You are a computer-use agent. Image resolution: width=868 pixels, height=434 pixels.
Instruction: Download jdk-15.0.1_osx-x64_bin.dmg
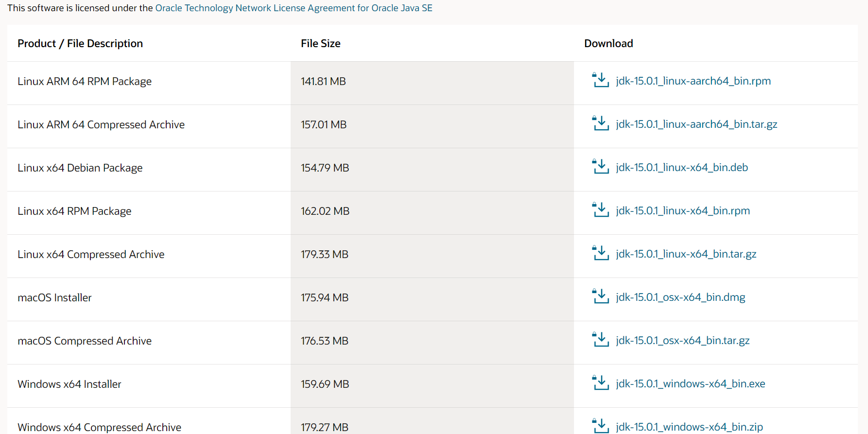click(680, 297)
